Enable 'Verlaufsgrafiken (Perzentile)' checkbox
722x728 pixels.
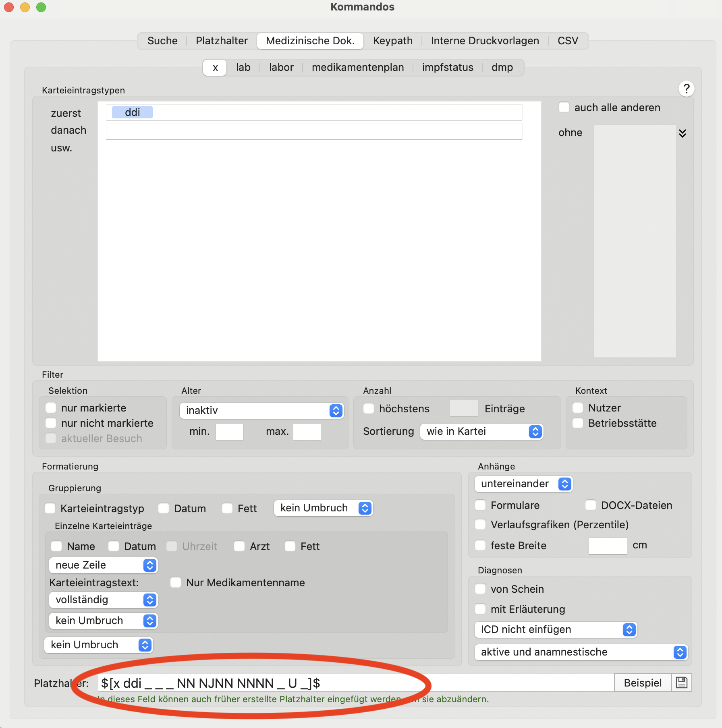[x=480, y=525]
